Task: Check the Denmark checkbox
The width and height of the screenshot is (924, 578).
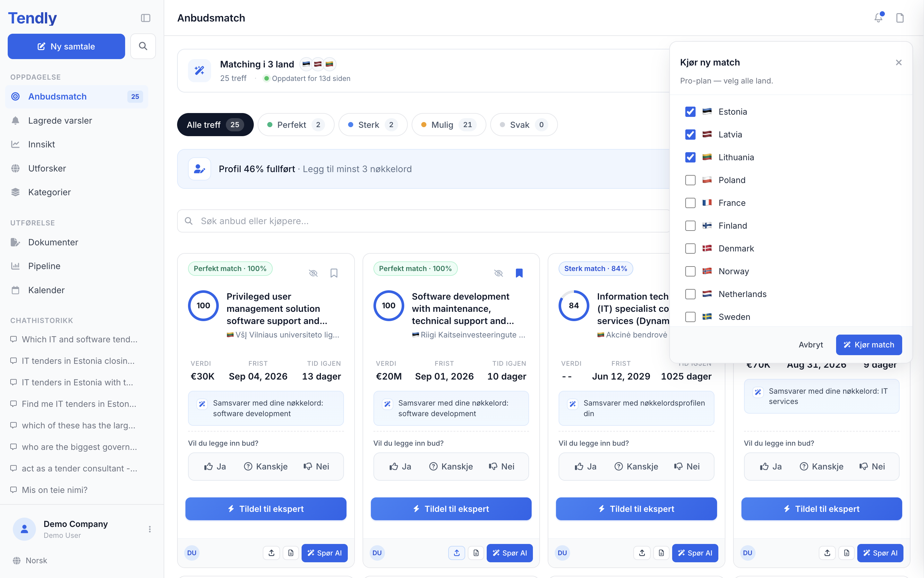Action: [x=690, y=249]
